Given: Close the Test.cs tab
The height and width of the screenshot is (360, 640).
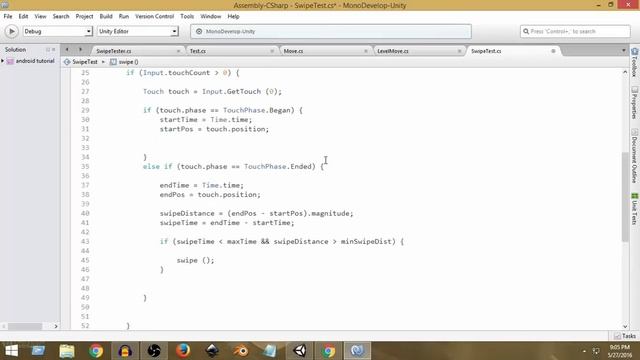Looking at the screenshot, I should (272, 51).
